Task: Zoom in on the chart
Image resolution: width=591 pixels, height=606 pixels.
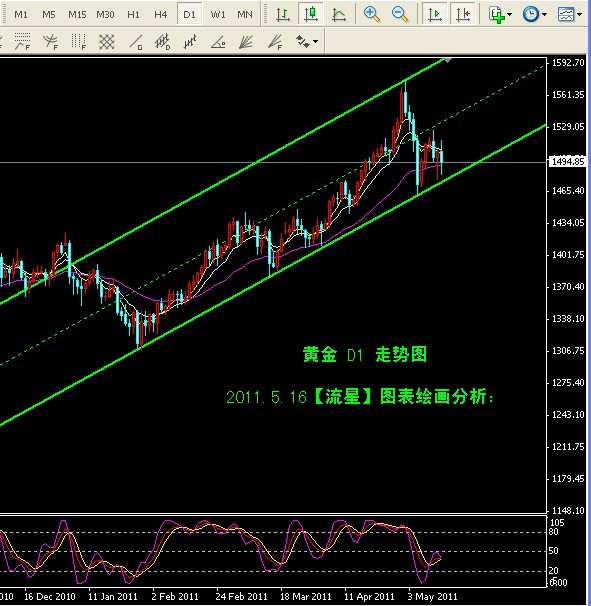Action: pyautogui.click(x=371, y=15)
